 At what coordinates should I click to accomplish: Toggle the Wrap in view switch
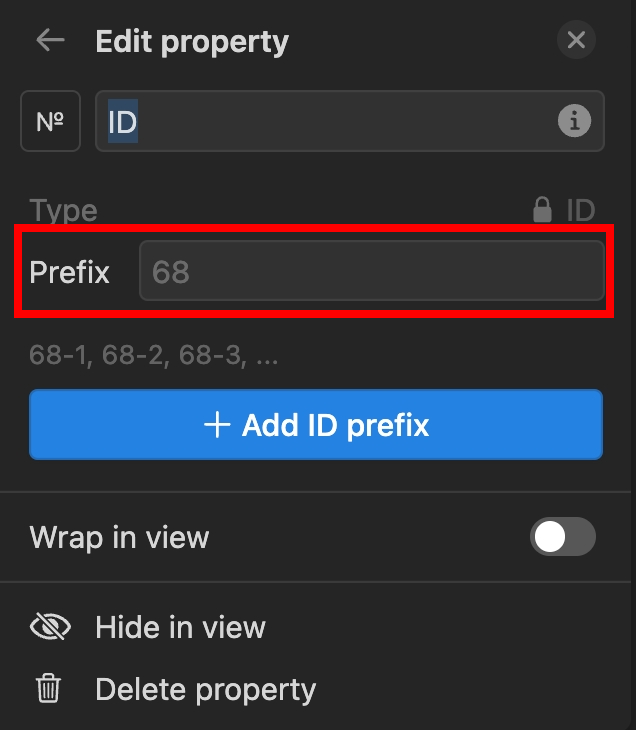(562, 537)
